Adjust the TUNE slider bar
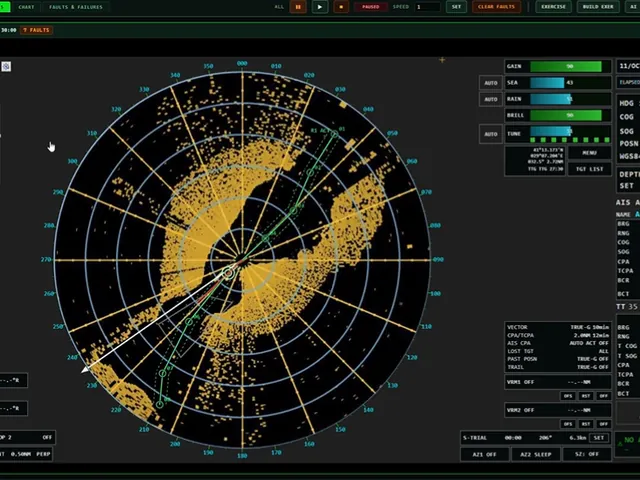This screenshot has height=480, width=640. (570, 131)
